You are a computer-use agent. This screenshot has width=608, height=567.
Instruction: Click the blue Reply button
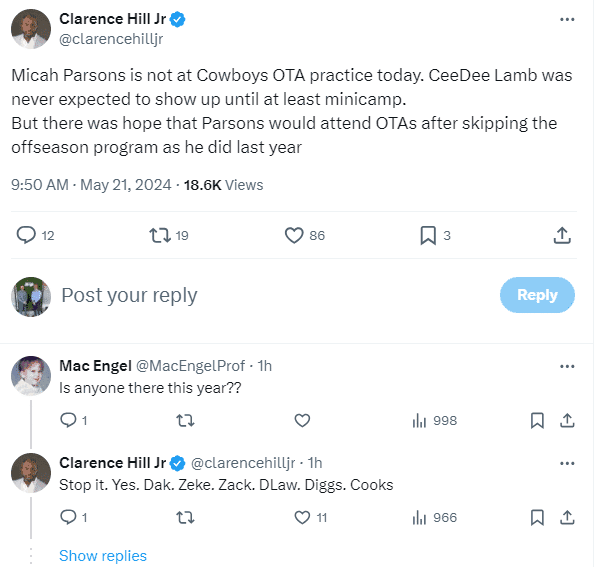click(537, 295)
